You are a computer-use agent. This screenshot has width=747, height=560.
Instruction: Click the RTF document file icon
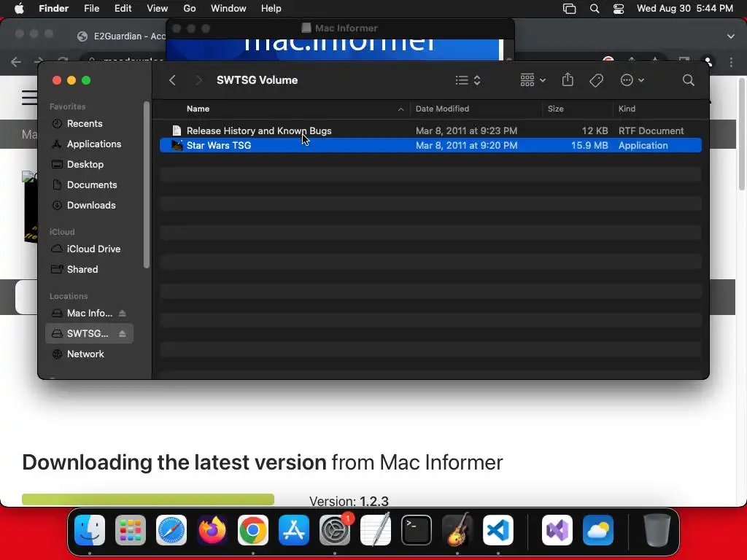[x=177, y=131]
